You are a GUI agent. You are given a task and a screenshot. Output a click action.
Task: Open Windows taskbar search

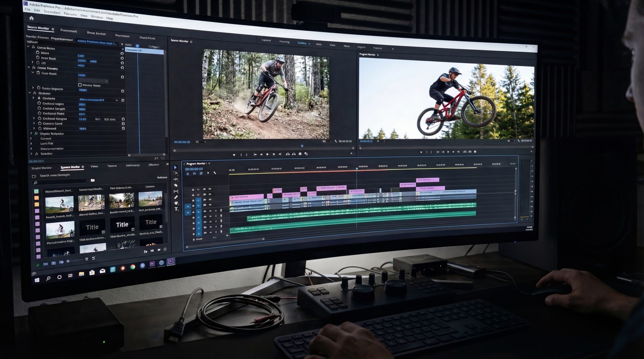48,278
